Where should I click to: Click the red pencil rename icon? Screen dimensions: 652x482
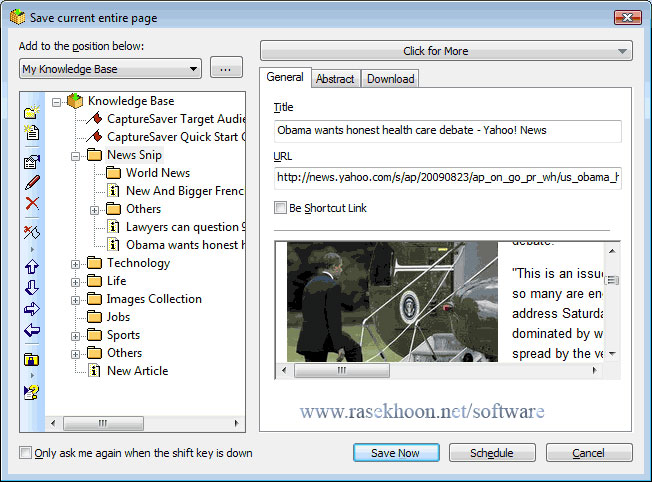pos(31,182)
